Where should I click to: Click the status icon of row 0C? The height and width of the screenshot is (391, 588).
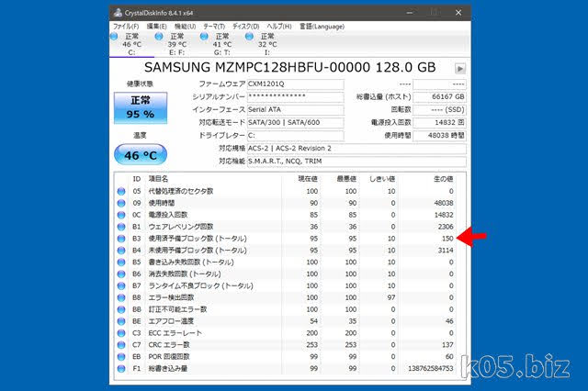tap(121, 215)
